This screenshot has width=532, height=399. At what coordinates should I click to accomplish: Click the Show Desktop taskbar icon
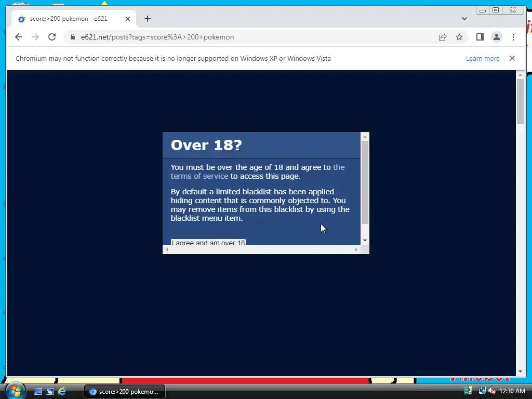37,392
